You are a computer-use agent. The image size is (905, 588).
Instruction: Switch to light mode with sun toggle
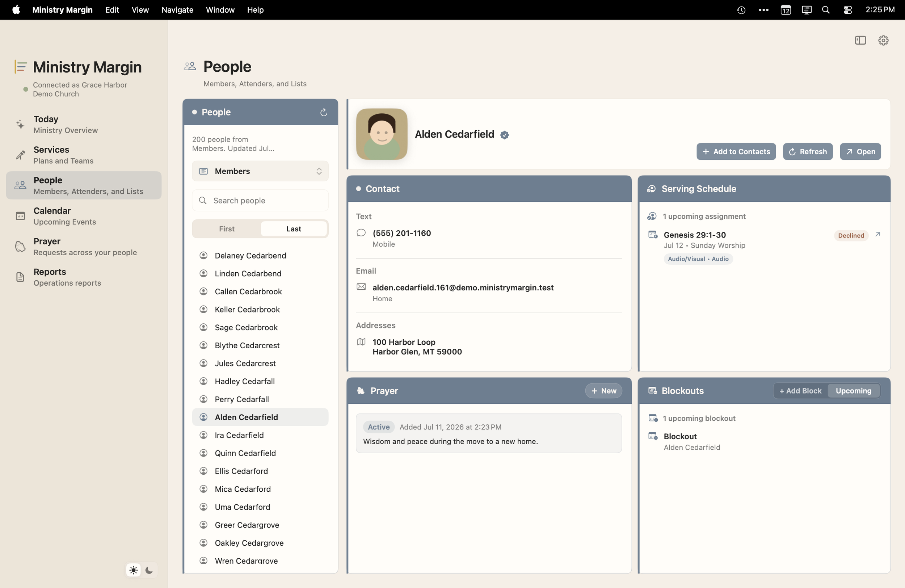pyautogui.click(x=134, y=570)
